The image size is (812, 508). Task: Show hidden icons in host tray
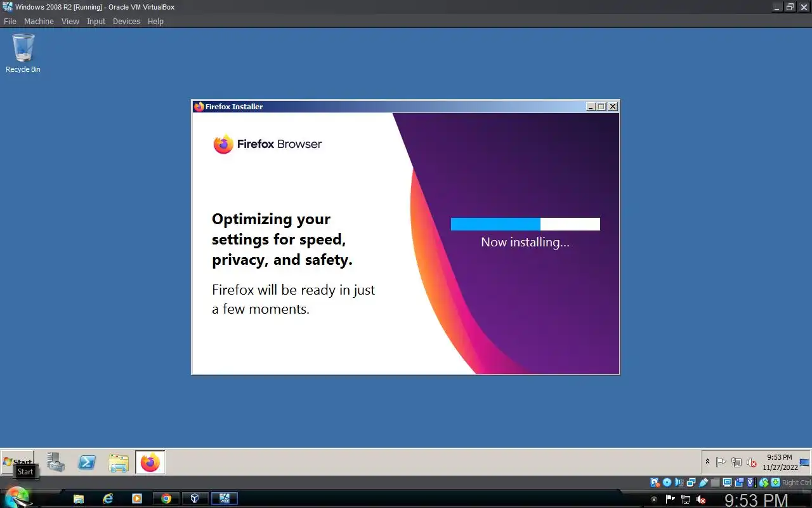[x=654, y=499]
